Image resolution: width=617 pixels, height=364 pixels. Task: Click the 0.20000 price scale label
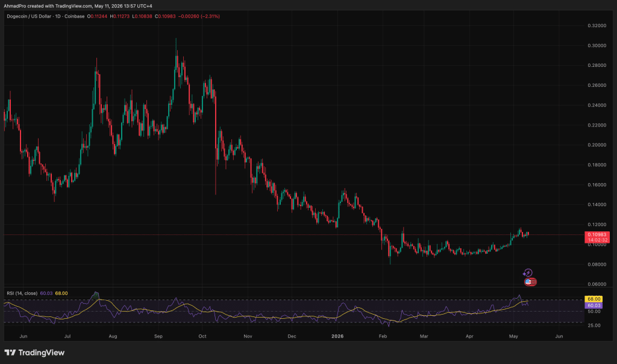coord(597,145)
